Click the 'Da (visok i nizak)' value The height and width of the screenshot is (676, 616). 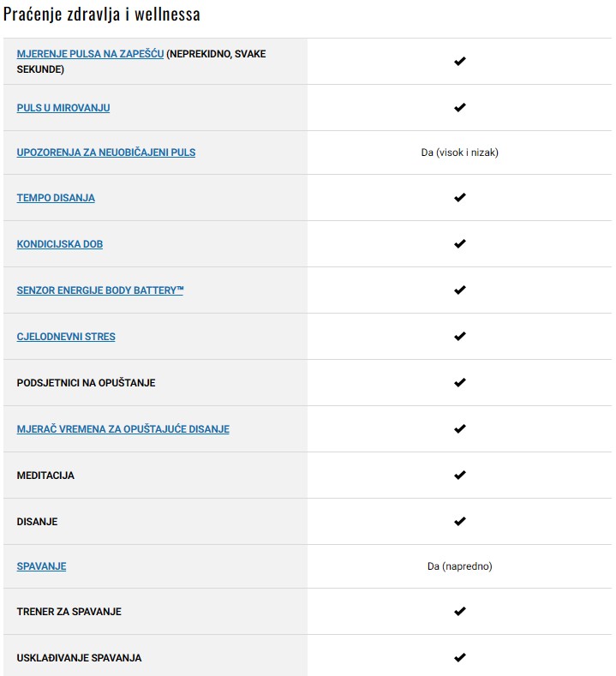460,153
